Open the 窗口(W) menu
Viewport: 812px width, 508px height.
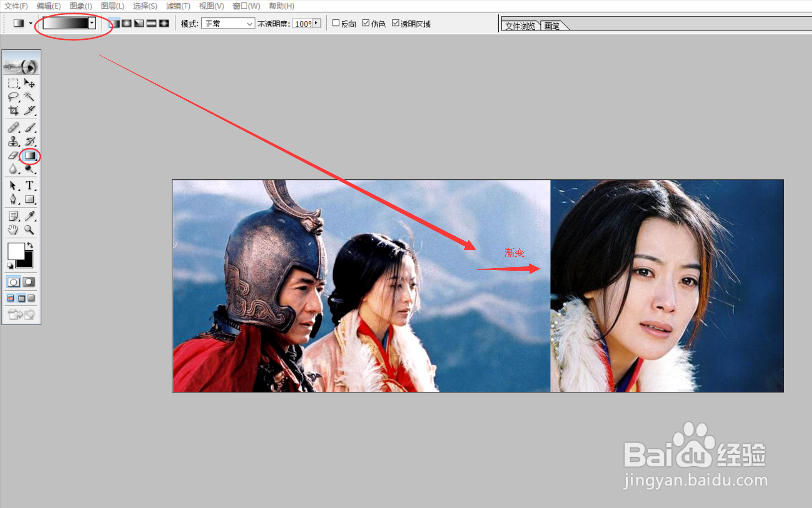246,6
